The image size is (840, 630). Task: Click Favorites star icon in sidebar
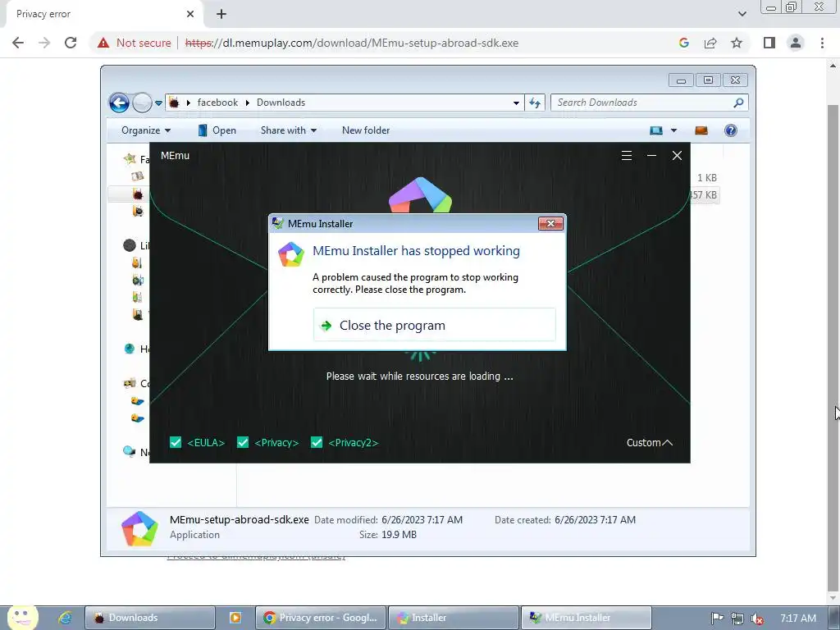click(x=130, y=158)
